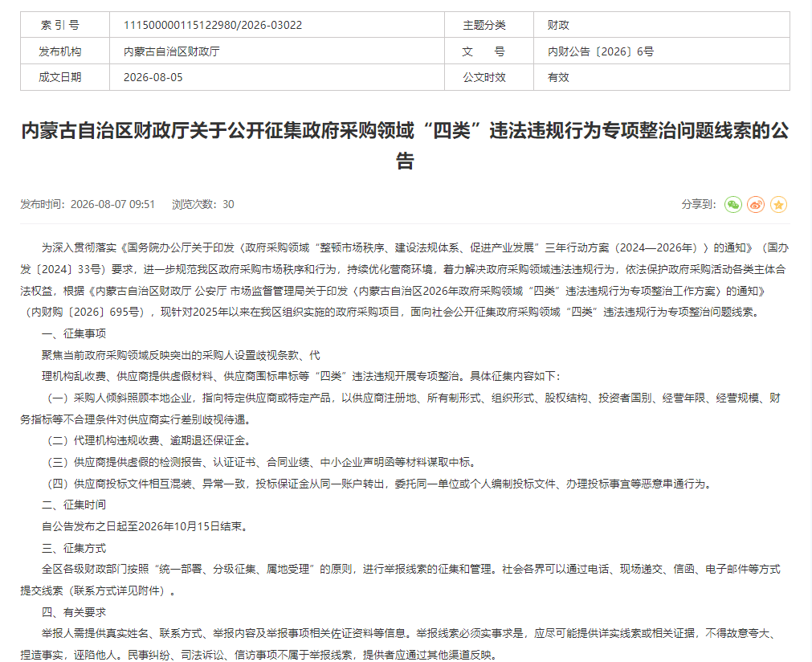Click the line starting 举报人需提供真实姓名
The width and height of the screenshot is (812, 662).
point(409,634)
